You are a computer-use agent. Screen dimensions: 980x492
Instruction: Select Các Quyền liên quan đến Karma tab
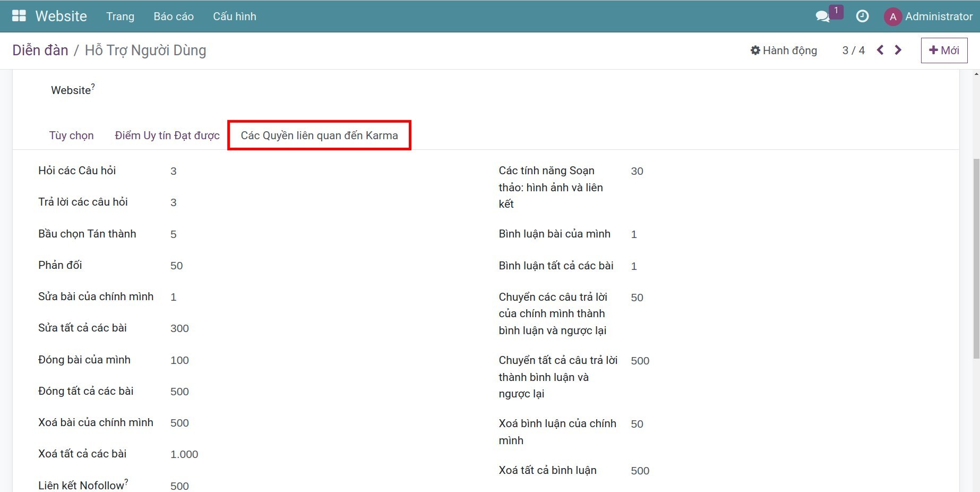pyautogui.click(x=319, y=135)
